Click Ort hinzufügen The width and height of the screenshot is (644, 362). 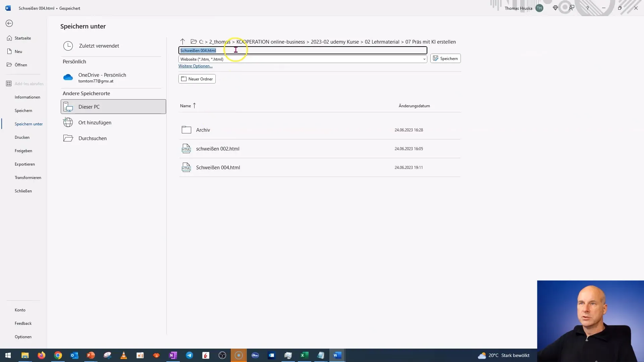(113, 123)
